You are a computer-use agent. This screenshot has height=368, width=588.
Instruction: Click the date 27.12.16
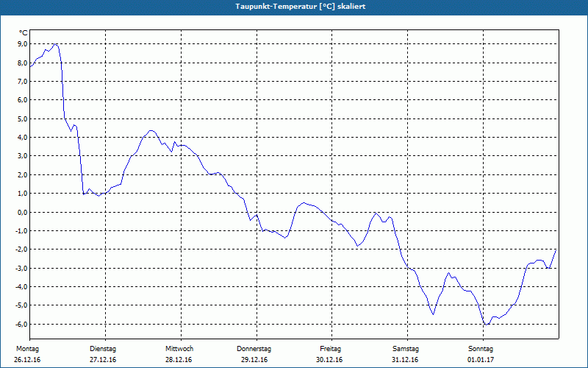pos(103,360)
